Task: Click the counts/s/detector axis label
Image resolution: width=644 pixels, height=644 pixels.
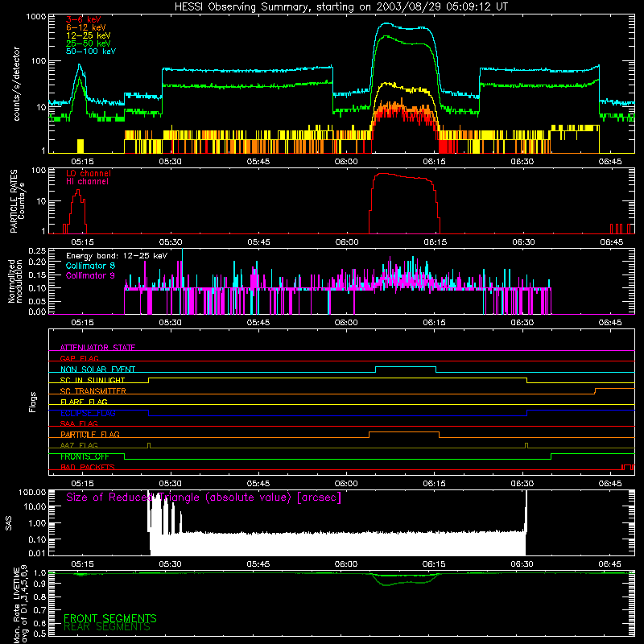Action: click(16, 84)
